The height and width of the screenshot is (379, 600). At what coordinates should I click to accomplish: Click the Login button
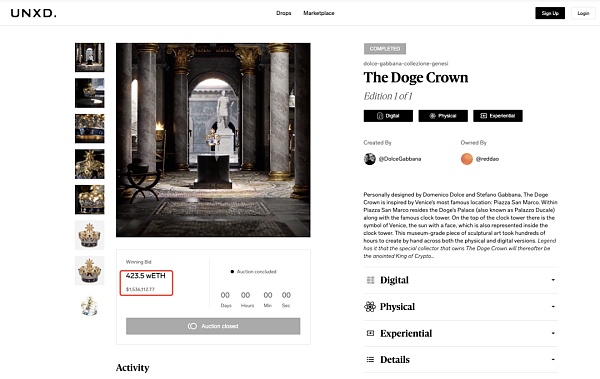click(583, 13)
